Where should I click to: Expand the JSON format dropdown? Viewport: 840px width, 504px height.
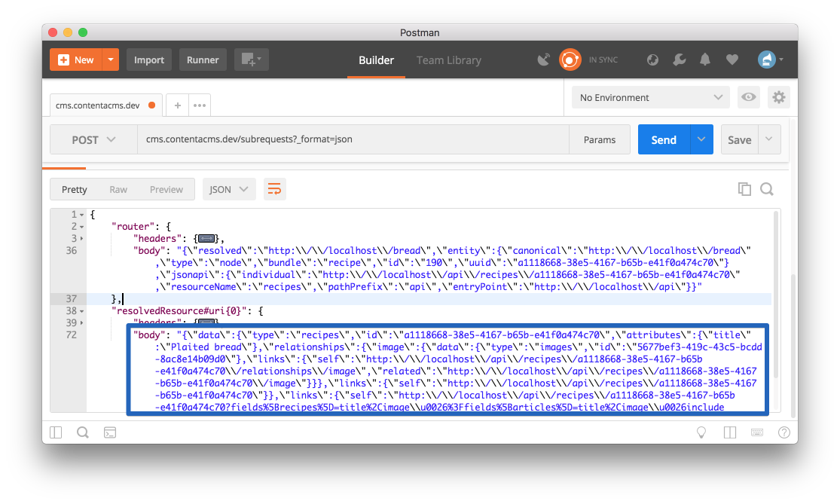[229, 189]
